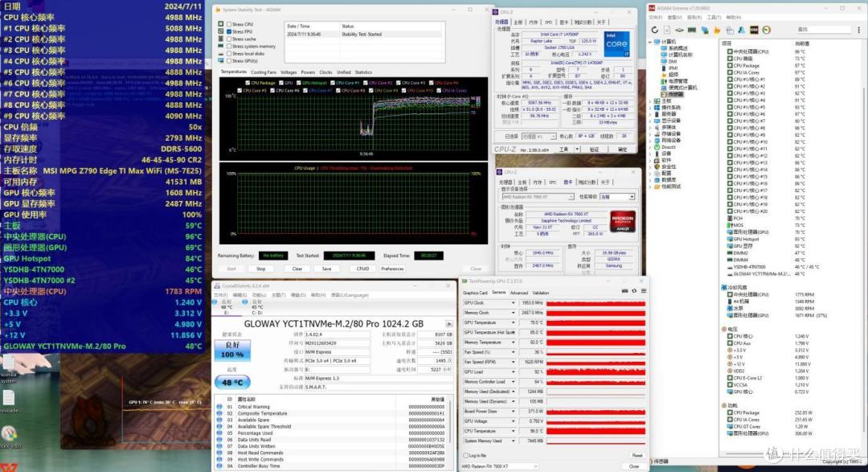Viewport: 868px width, 472px height.
Task: Uncheck the Stress FPU checkbox
Action: pos(228,31)
